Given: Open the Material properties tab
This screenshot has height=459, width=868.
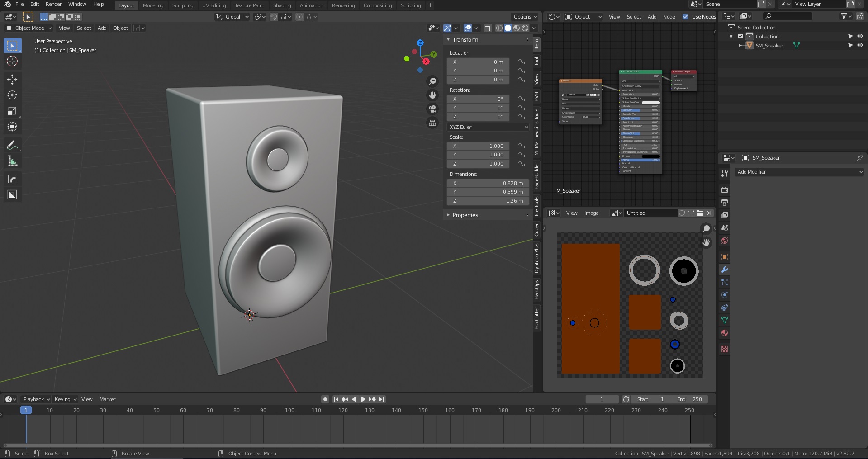Looking at the screenshot, I should [725, 333].
